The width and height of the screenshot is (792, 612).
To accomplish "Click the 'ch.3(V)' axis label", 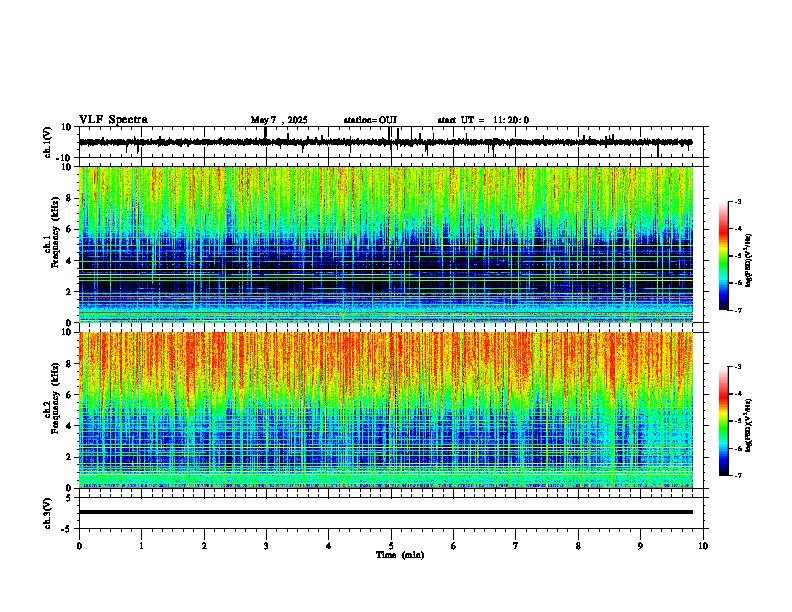I will pyautogui.click(x=47, y=514).
